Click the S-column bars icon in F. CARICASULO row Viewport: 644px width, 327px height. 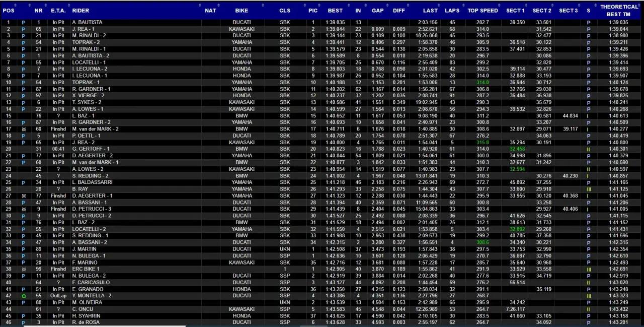[589, 282]
